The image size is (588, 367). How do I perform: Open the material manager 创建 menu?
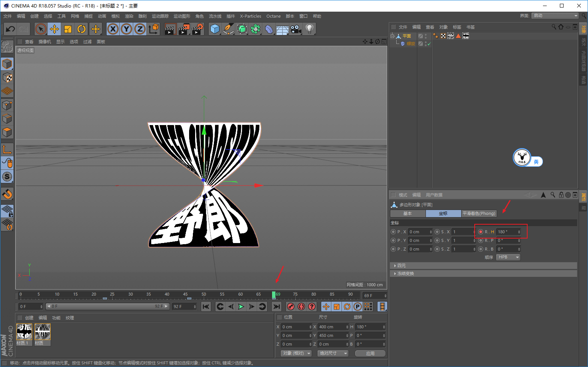point(29,318)
